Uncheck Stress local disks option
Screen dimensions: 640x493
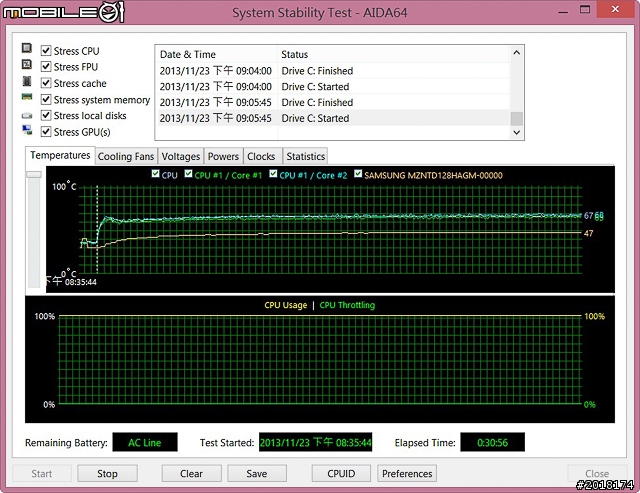46,115
